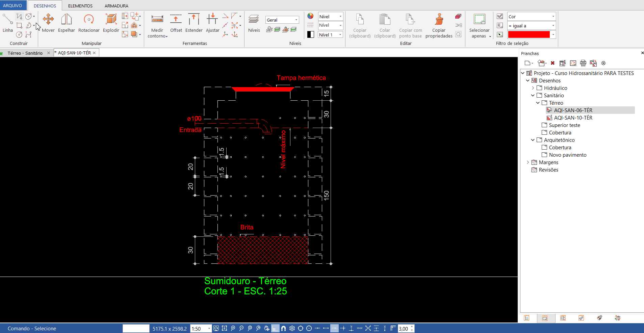
Task: Switch to the ELEMENTOS ribbon tab
Action: [x=80, y=6]
